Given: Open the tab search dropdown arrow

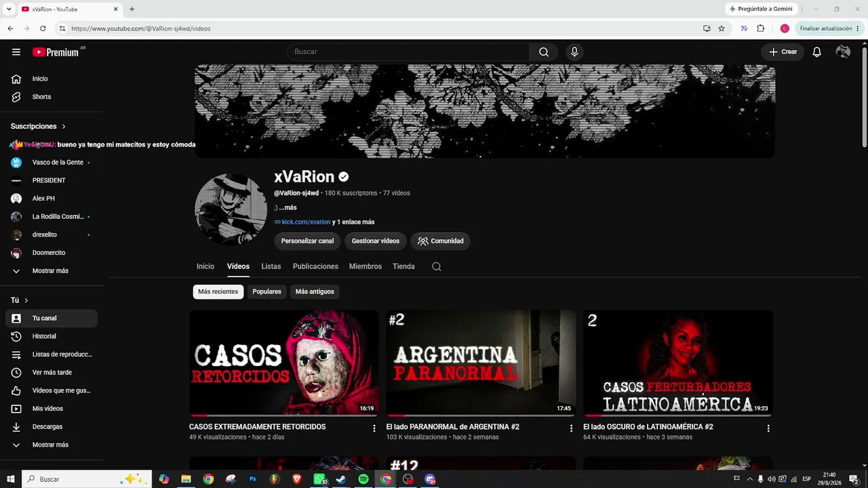Looking at the screenshot, I should tap(9, 9).
